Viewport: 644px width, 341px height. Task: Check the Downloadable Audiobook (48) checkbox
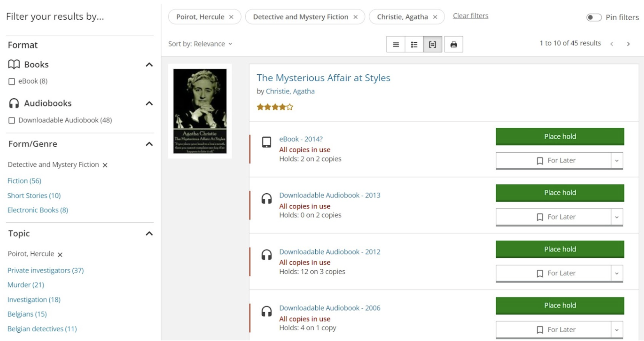pyautogui.click(x=12, y=120)
